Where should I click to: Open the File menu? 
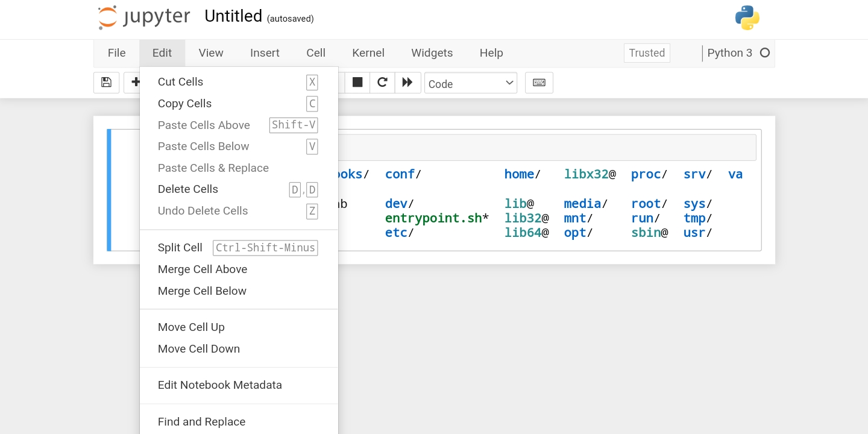pos(116,53)
